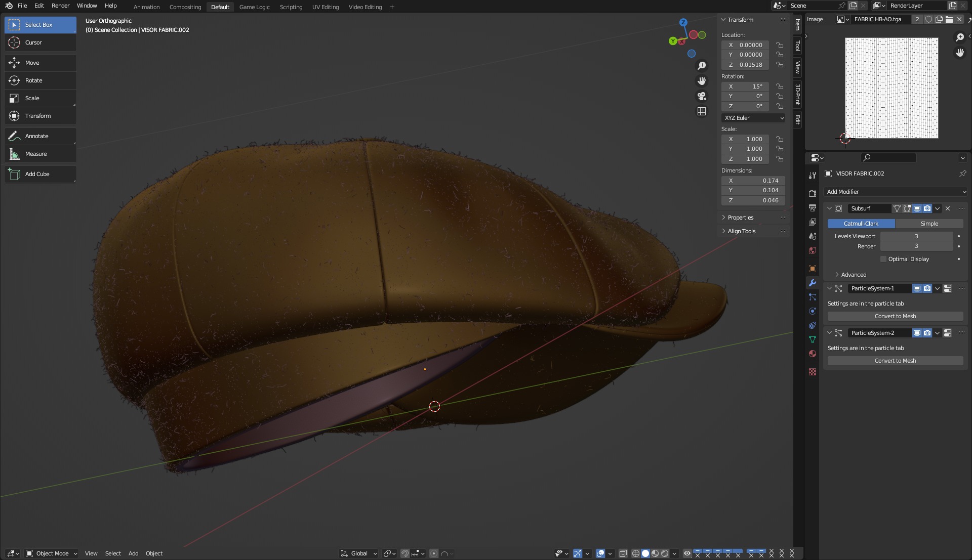Screen dimensions: 972x560
Task: Open Object Data properties tab icon
Action: click(x=813, y=339)
